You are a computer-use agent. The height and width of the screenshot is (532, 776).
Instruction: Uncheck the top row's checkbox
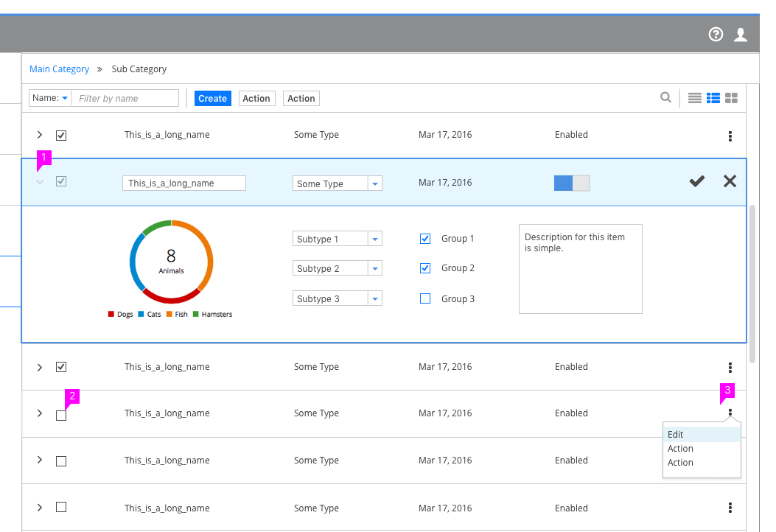(x=61, y=135)
